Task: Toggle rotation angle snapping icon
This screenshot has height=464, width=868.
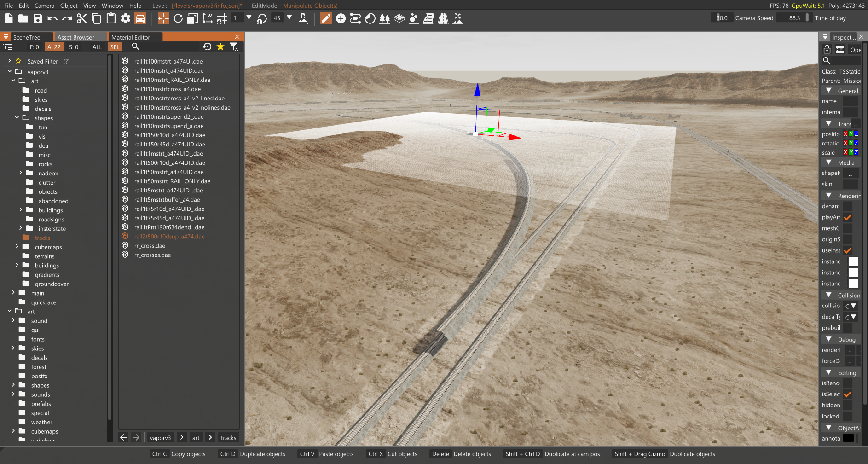Action: (262, 18)
